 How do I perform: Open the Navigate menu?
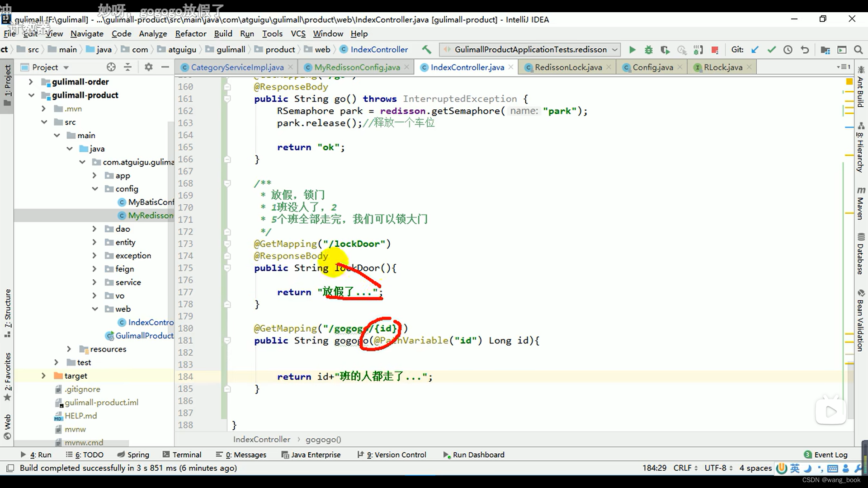(x=87, y=33)
